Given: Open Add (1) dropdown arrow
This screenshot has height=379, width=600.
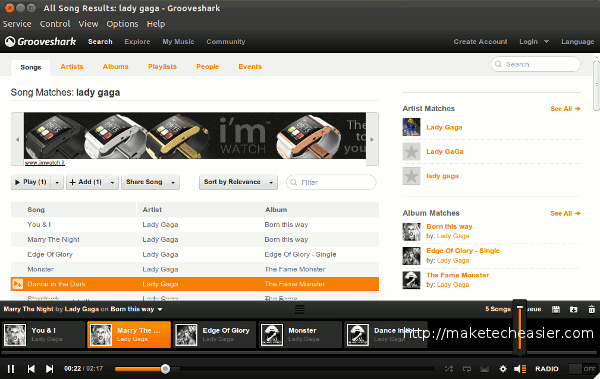Looking at the screenshot, I should (112, 182).
